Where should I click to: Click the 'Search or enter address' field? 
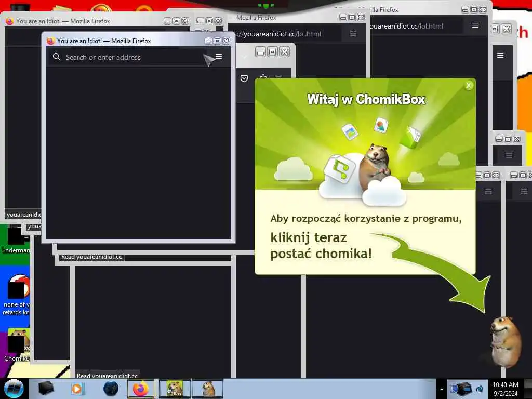pyautogui.click(x=127, y=57)
